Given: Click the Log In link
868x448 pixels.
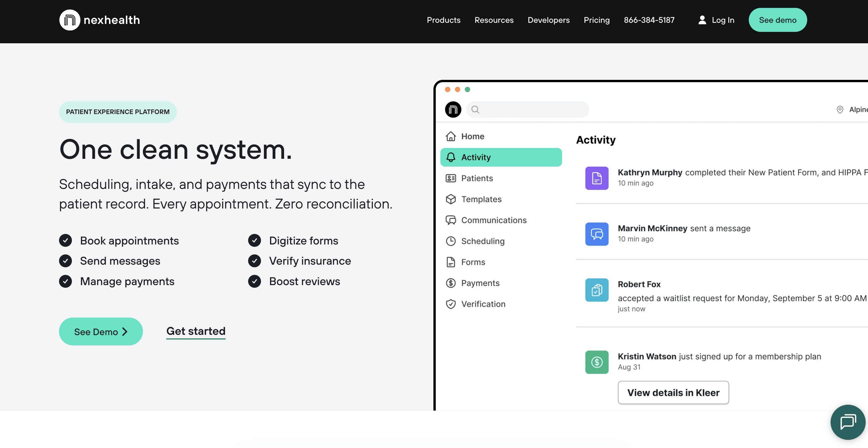Looking at the screenshot, I should pos(723,20).
